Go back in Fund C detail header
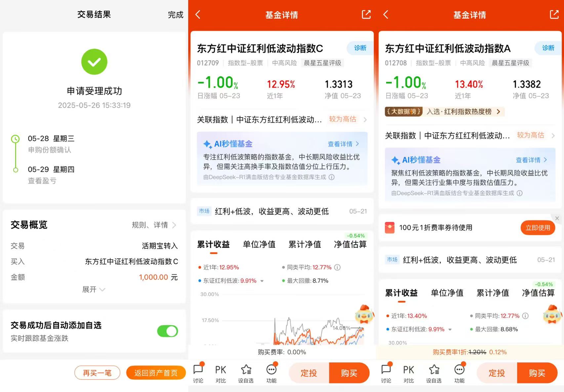564x392 pixels. pos(198,15)
